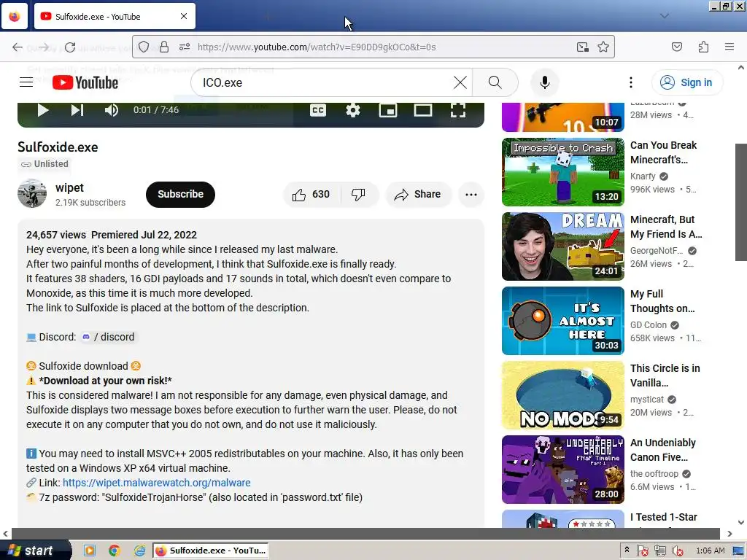Open the GD Colon channel name
747x560 pixels.
click(x=649, y=324)
